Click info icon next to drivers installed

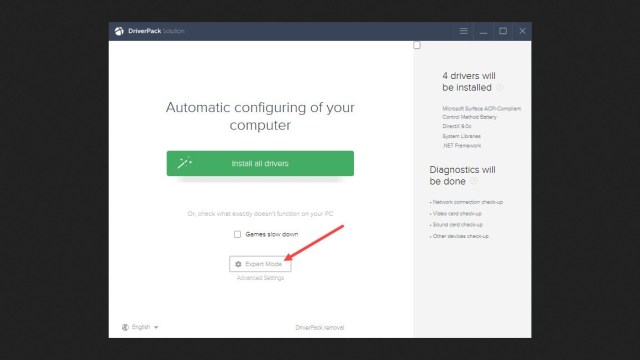coord(500,87)
